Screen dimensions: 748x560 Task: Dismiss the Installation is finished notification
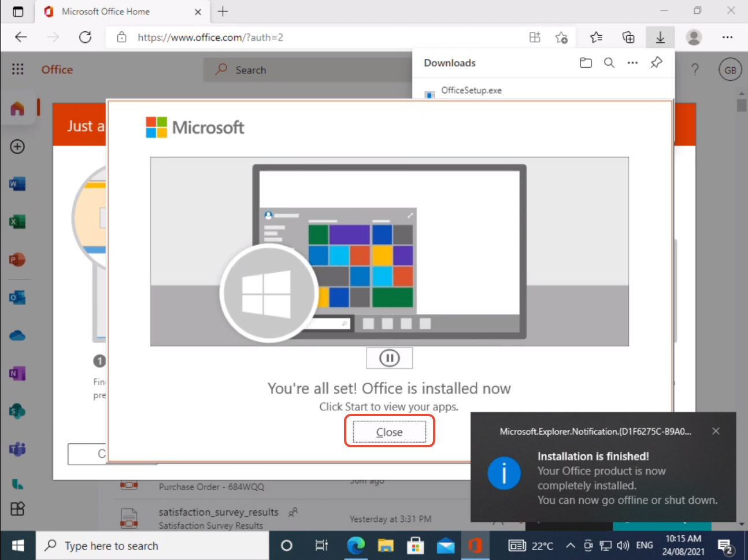coord(716,431)
